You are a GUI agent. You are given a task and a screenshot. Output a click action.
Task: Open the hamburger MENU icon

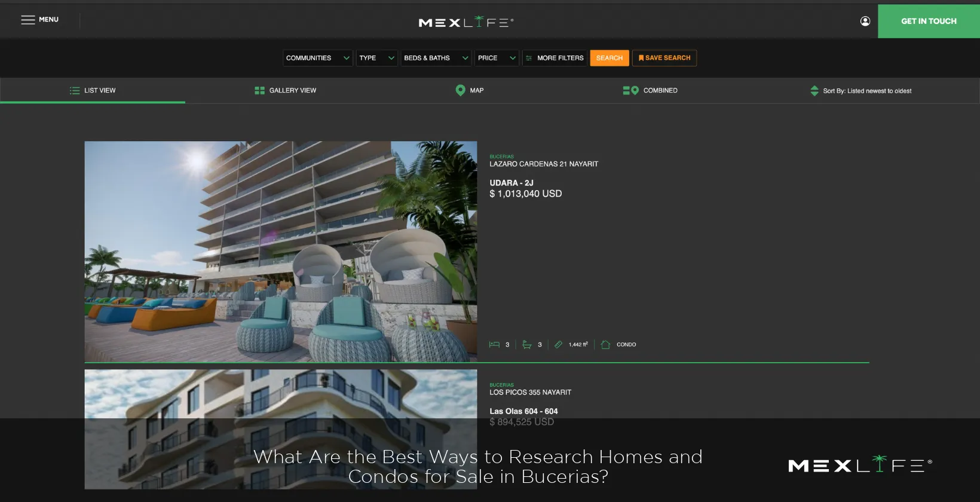point(28,20)
